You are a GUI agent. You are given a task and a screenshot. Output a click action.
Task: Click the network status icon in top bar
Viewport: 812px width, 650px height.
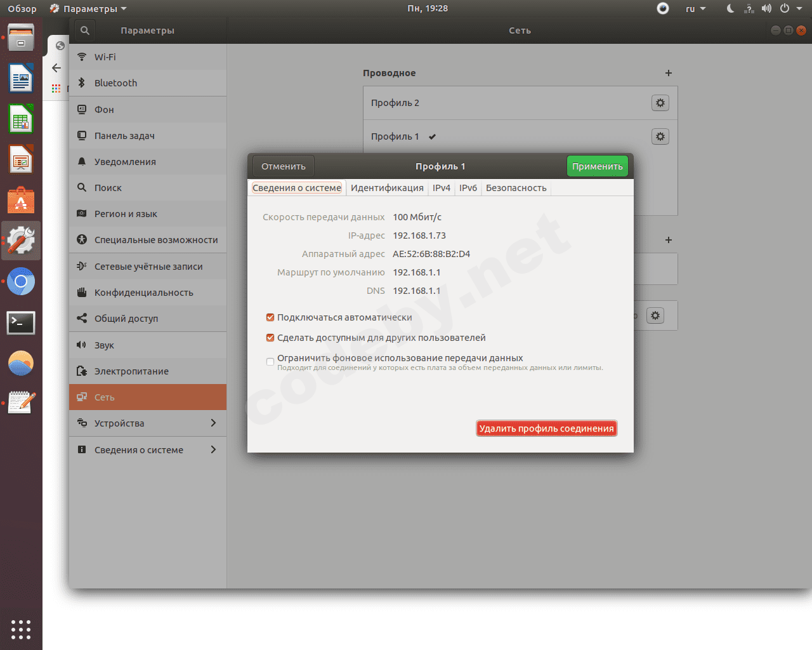[x=749, y=9]
